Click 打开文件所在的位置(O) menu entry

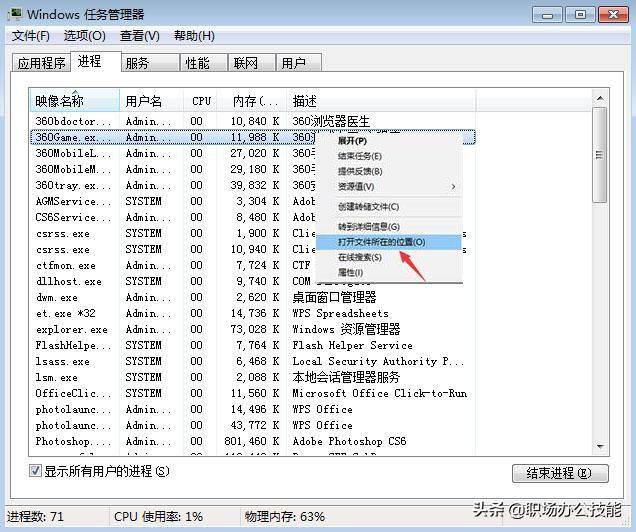[389, 242]
